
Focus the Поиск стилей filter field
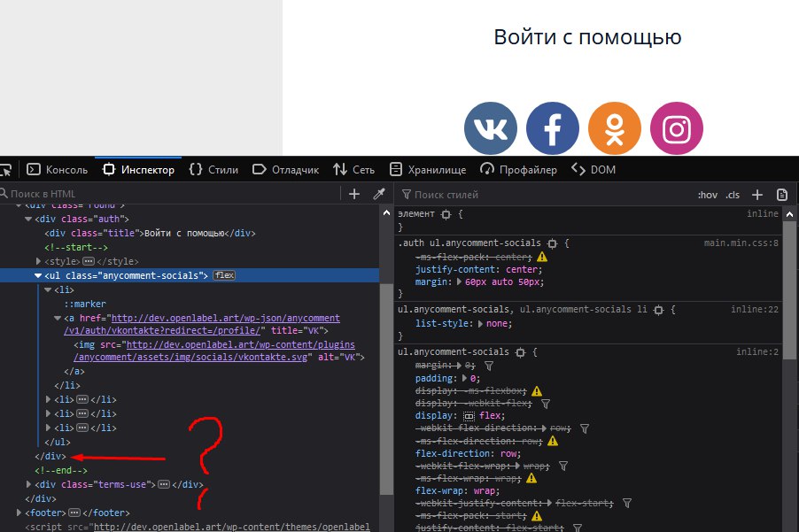click(x=546, y=195)
